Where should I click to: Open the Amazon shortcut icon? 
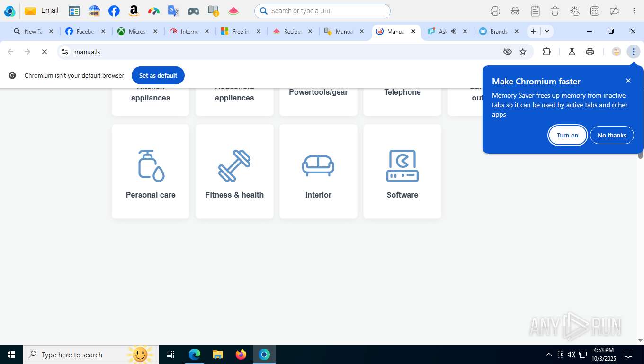pos(134,11)
